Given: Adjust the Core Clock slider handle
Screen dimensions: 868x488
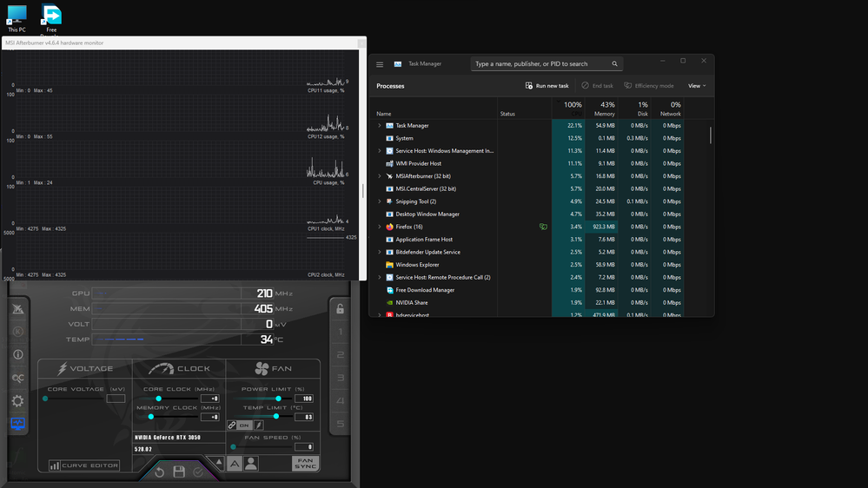Looking at the screenshot, I should tap(158, 399).
